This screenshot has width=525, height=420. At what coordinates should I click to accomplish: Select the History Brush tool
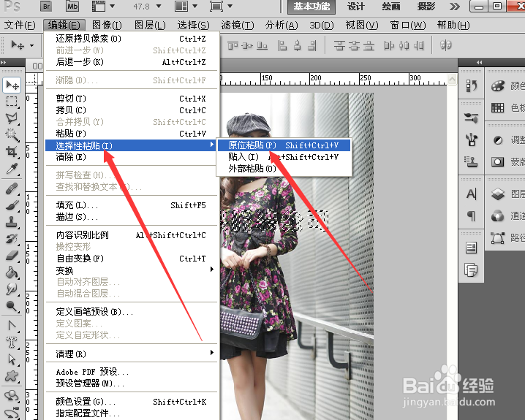(12, 239)
